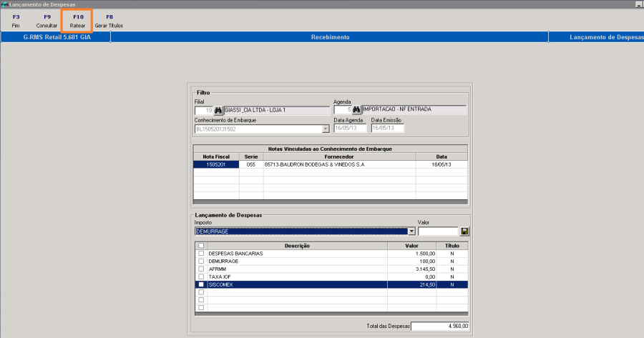Image resolution: width=644 pixels, height=338 pixels.
Task: Select Nota Fiscal 1505201 row cell
Action: pyautogui.click(x=216, y=164)
